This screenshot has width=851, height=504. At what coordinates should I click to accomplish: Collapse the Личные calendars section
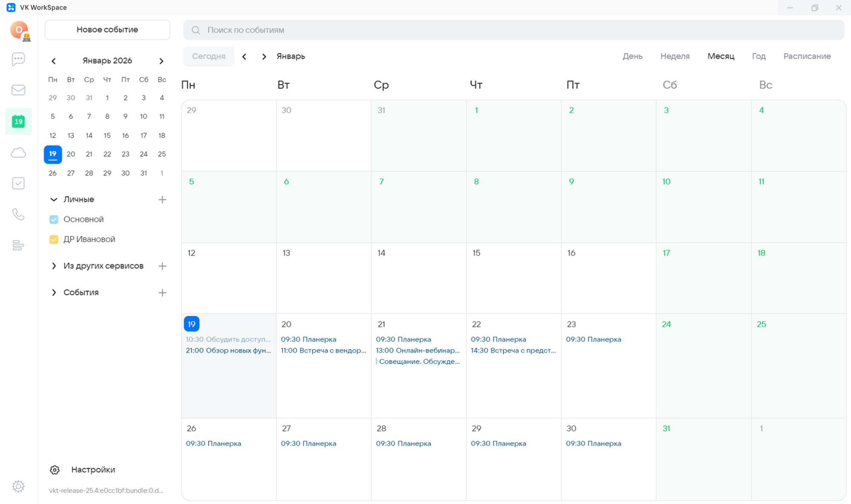coord(54,199)
